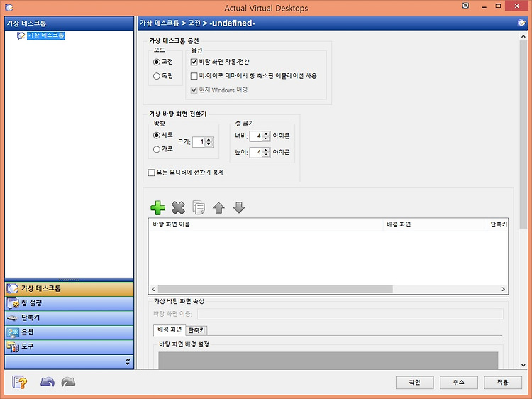Open the 단축키 sidebar section

tap(70, 318)
